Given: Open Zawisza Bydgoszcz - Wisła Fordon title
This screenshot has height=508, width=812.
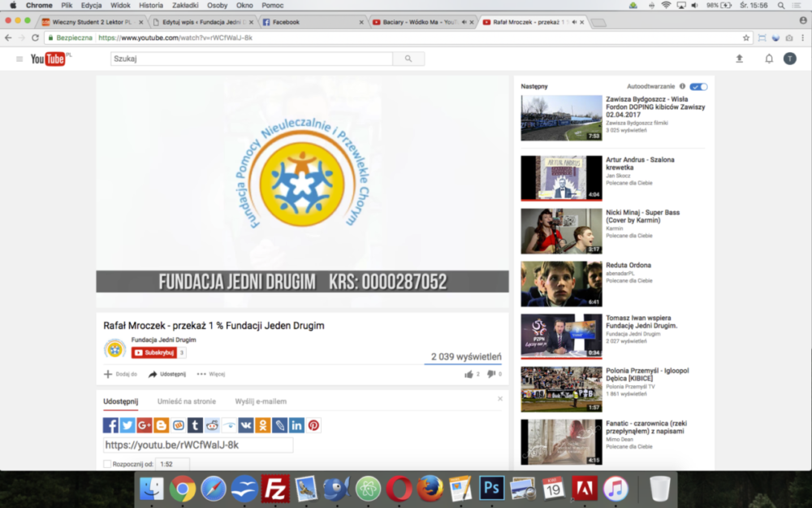Looking at the screenshot, I should click(655, 106).
